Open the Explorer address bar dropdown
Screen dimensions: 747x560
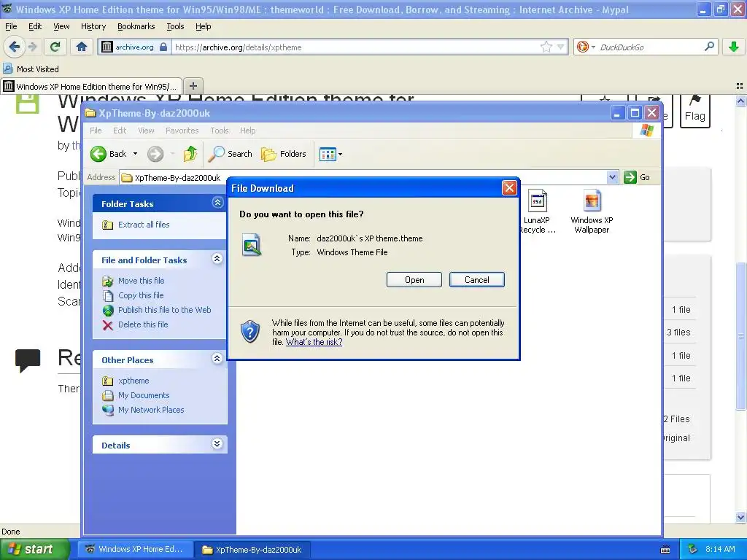pos(612,177)
